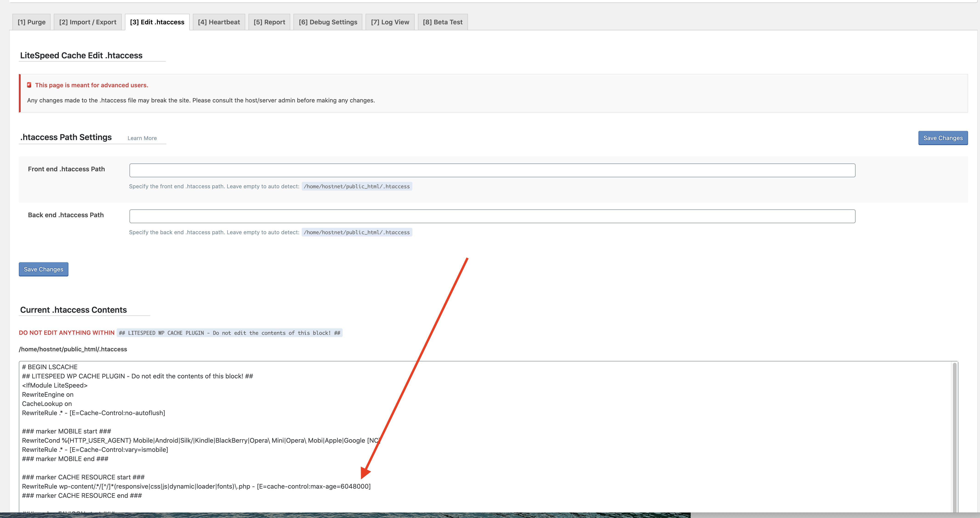Click the front end auto-detected path snippet
The height and width of the screenshot is (518, 980).
pos(356,186)
